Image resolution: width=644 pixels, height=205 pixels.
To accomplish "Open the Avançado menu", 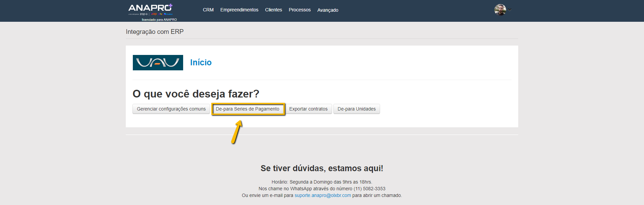I will point(328,10).
